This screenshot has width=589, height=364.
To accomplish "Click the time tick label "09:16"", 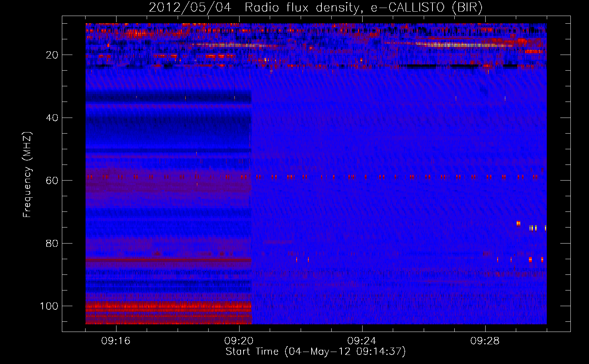I will point(116,341).
